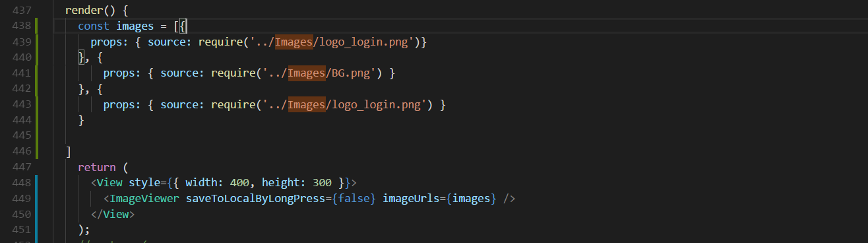
Task: Click the opening 'View' tag on line 448
Action: [109, 182]
